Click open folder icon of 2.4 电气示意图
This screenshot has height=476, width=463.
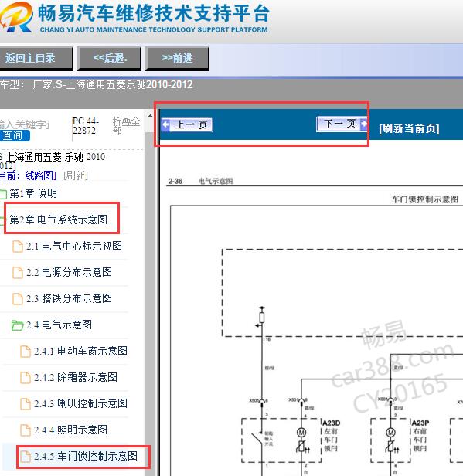tap(17, 325)
